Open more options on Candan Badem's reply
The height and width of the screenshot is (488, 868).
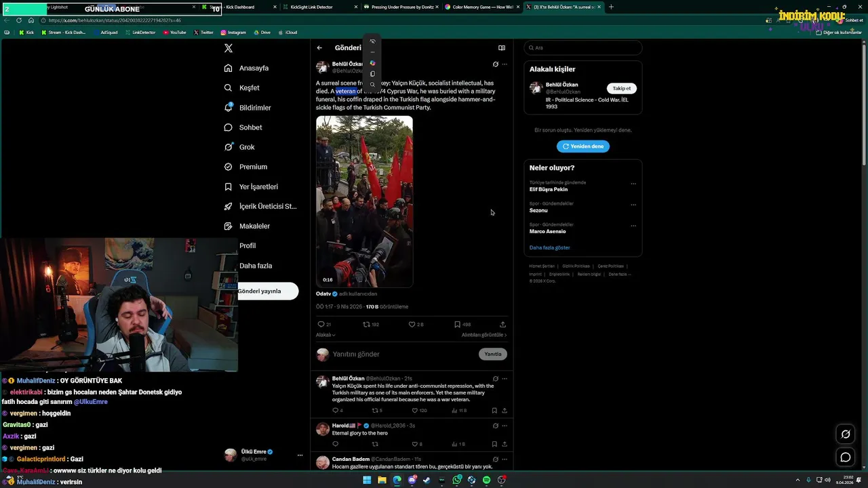point(505,460)
